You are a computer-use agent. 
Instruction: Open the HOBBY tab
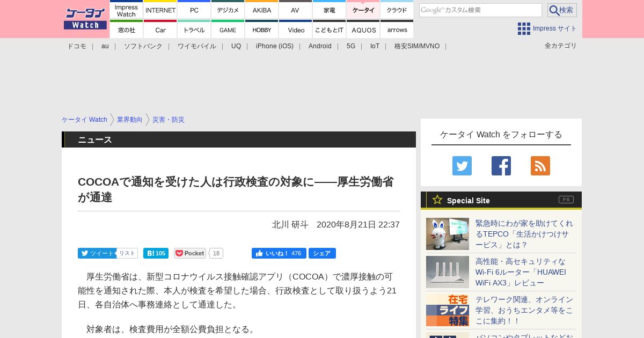(261, 30)
